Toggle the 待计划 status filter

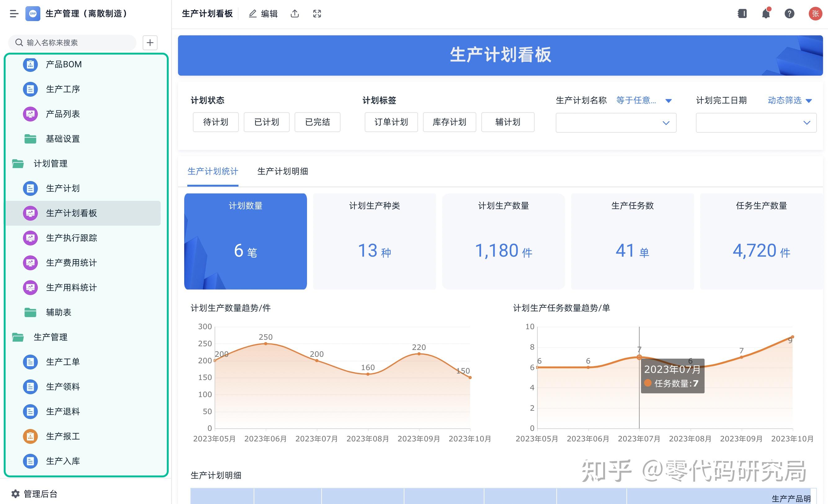(216, 122)
